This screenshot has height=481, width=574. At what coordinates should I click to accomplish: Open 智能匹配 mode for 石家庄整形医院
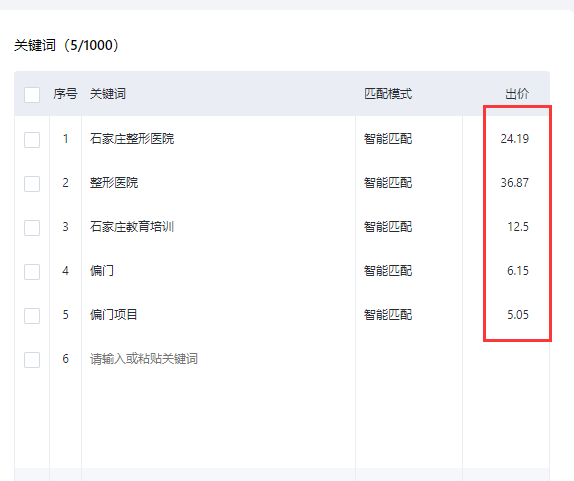pos(388,139)
